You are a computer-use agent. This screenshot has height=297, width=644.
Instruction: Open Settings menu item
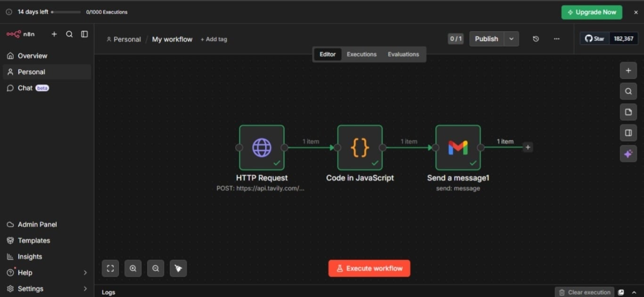[30, 289]
